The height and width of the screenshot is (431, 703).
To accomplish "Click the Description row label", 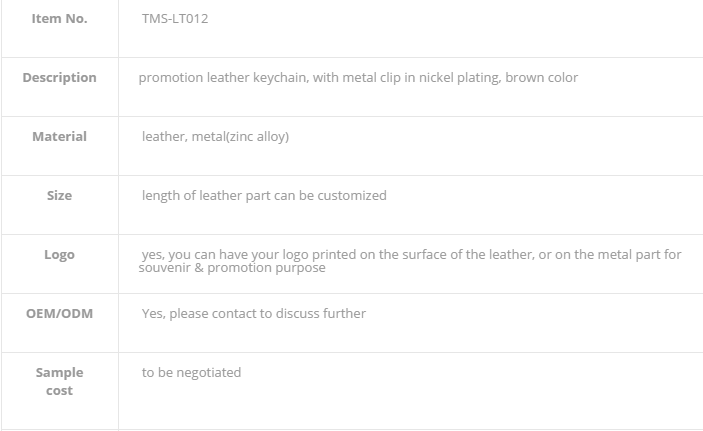I will (x=59, y=78).
